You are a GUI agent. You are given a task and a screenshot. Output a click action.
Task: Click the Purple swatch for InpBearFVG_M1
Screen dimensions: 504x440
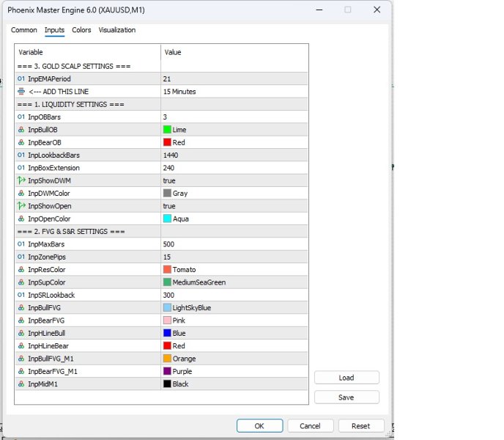click(x=167, y=371)
